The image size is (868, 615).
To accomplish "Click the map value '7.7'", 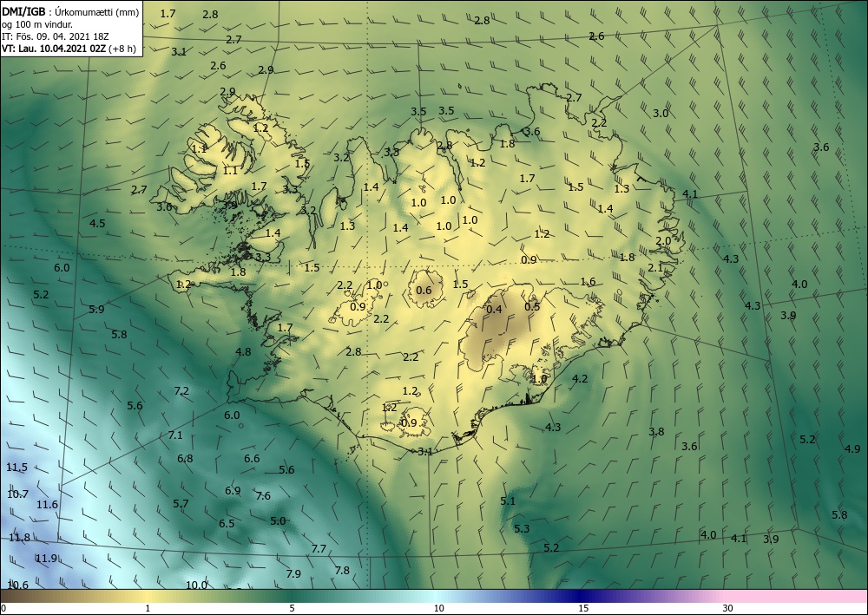I will point(319,549).
